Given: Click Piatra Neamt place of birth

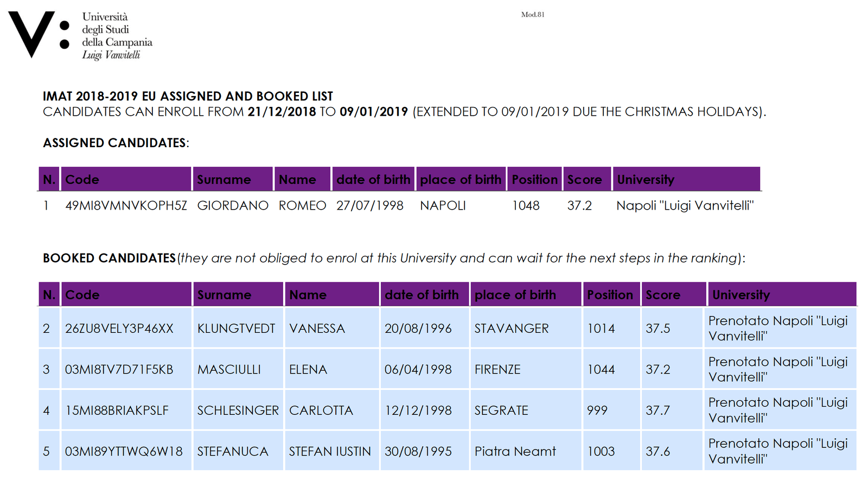Looking at the screenshot, I should [x=515, y=451].
